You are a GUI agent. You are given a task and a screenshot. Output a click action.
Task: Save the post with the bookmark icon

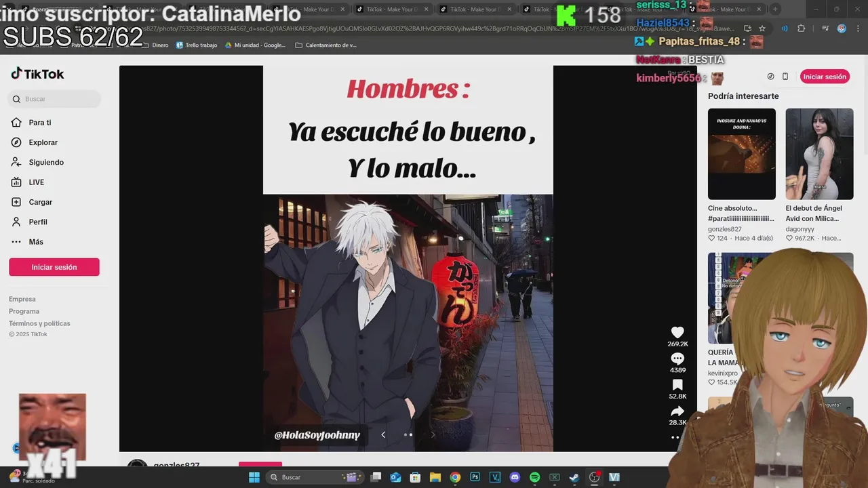pos(677,385)
